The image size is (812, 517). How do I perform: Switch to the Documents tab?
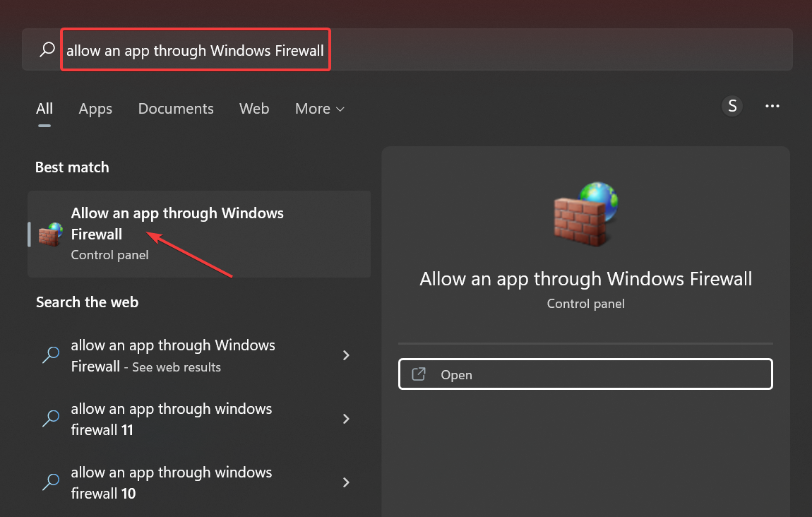(x=176, y=108)
